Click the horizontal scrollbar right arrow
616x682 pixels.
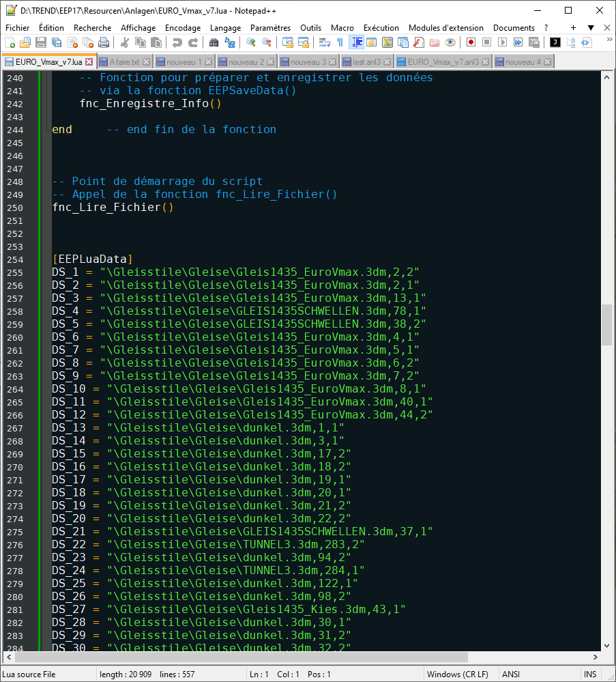596,657
